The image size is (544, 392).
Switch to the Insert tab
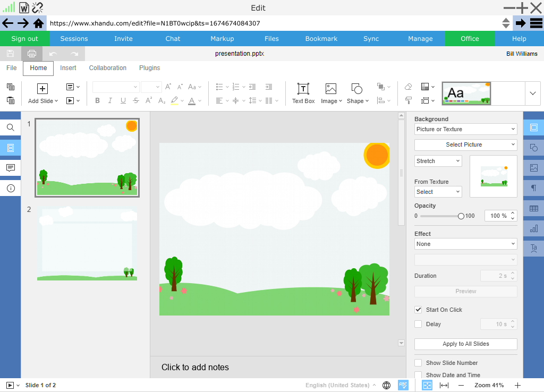[68, 68]
